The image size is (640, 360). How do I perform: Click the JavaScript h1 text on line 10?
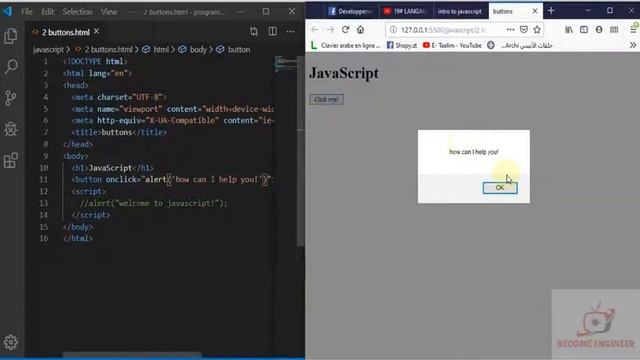coord(110,168)
